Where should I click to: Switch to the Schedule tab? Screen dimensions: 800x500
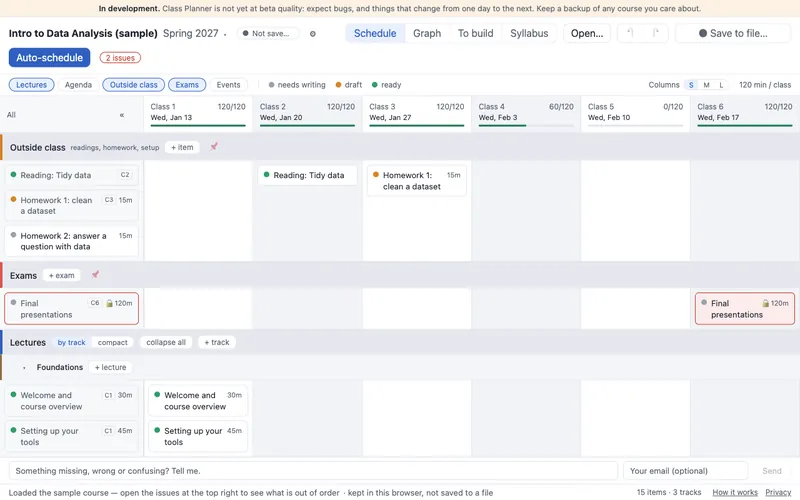coord(375,33)
